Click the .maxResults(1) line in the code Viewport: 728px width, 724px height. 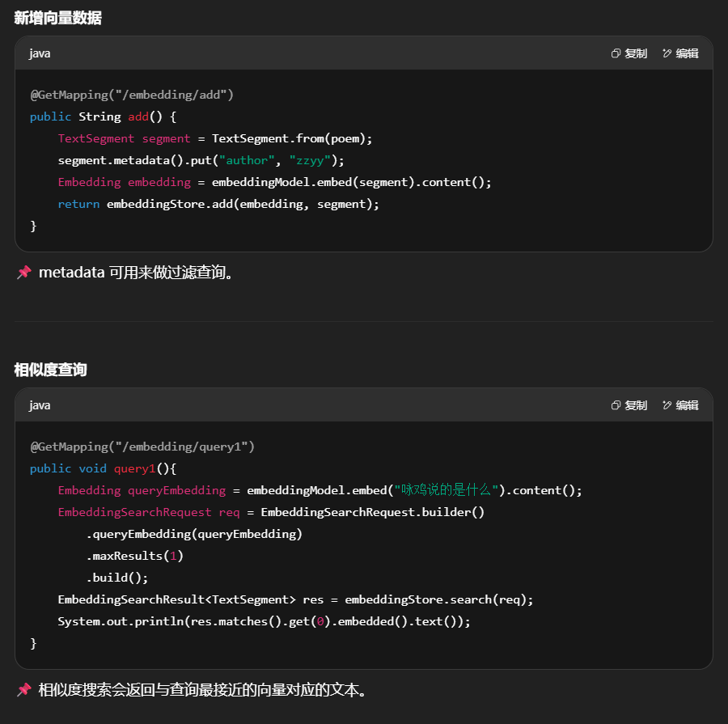coord(135,556)
